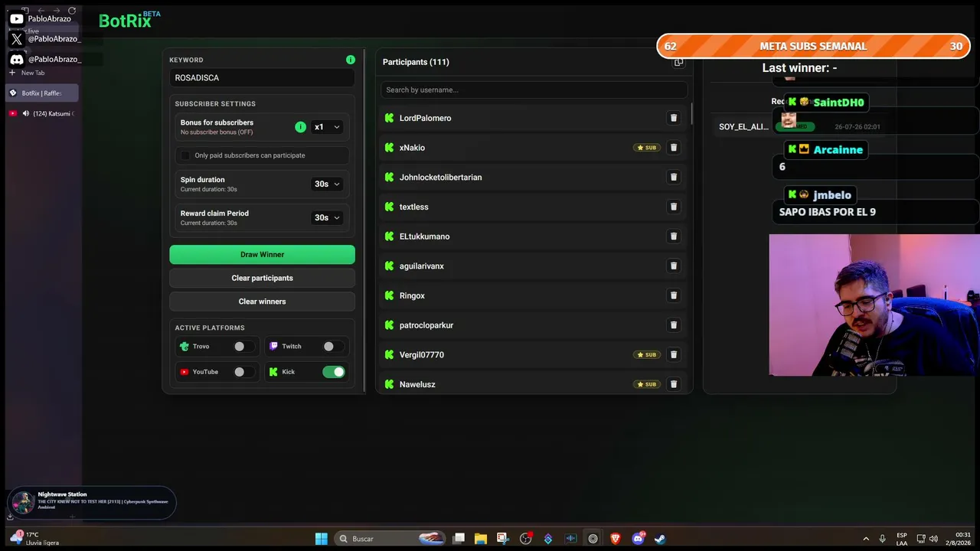Click Search by username field
This screenshot has height=551, width=980.
tap(534, 90)
